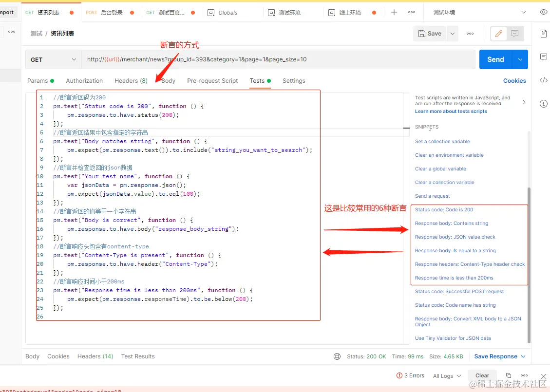Image resolution: width=550 pixels, height=392 pixels.
Task: Insert Successful POST request snippet
Action: (459, 291)
